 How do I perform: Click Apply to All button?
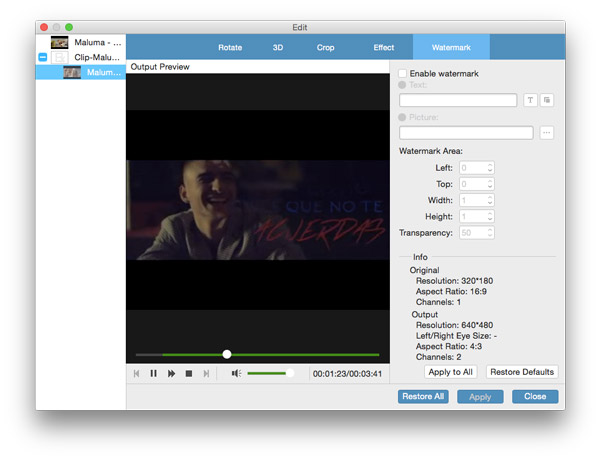pyautogui.click(x=450, y=372)
